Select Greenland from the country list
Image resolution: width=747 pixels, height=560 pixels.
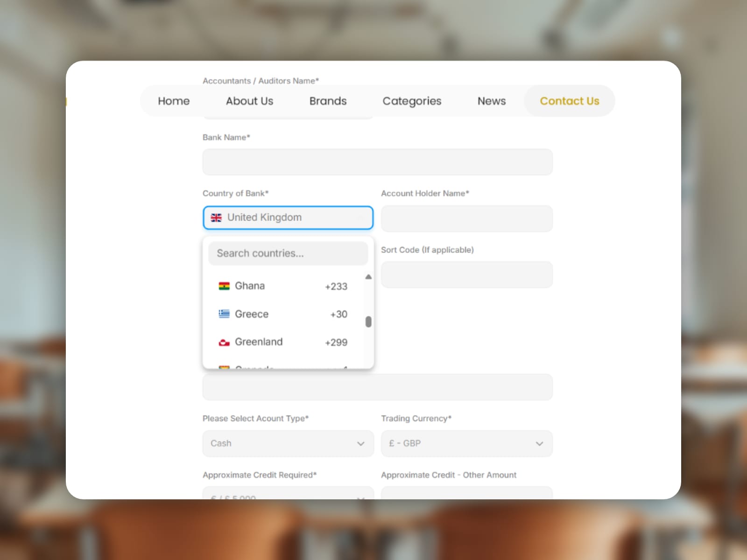(x=283, y=342)
